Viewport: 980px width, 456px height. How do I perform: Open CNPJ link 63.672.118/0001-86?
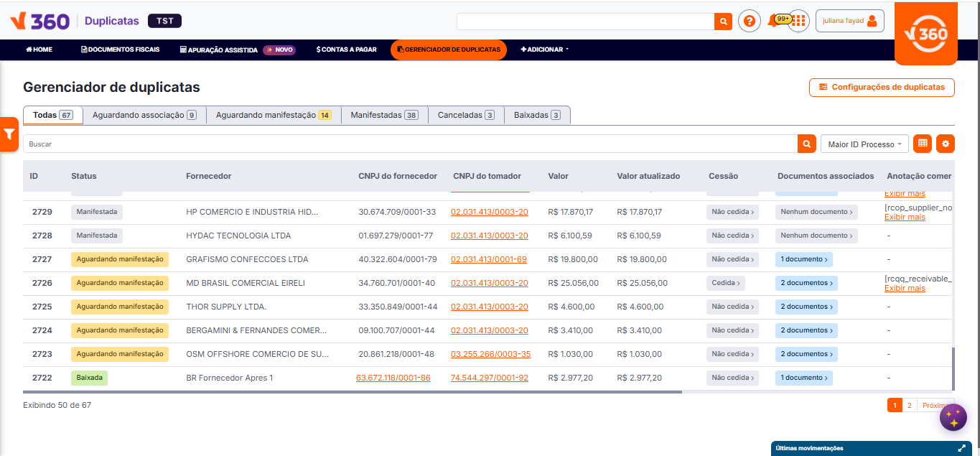point(393,378)
